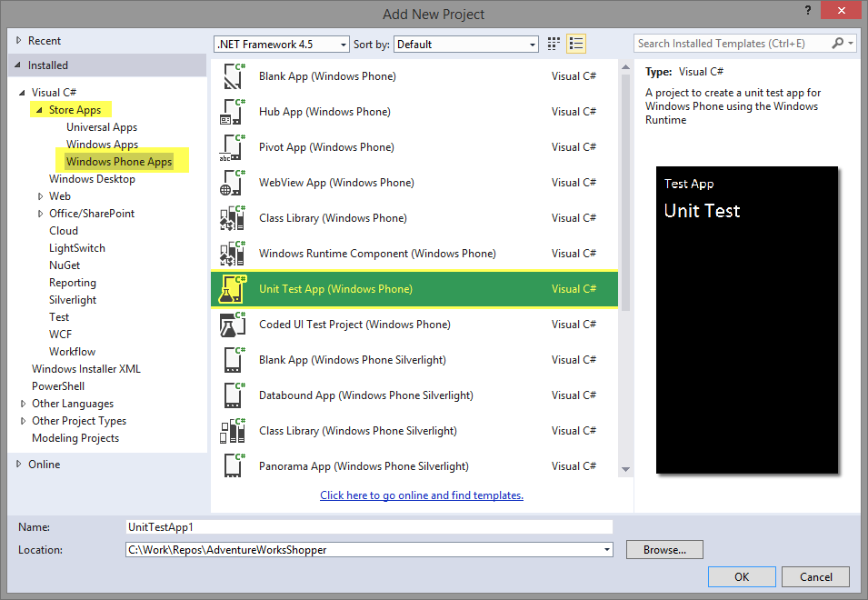Select Hub App (Windows Phone) text
The width and height of the screenshot is (868, 600).
(324, 112)
